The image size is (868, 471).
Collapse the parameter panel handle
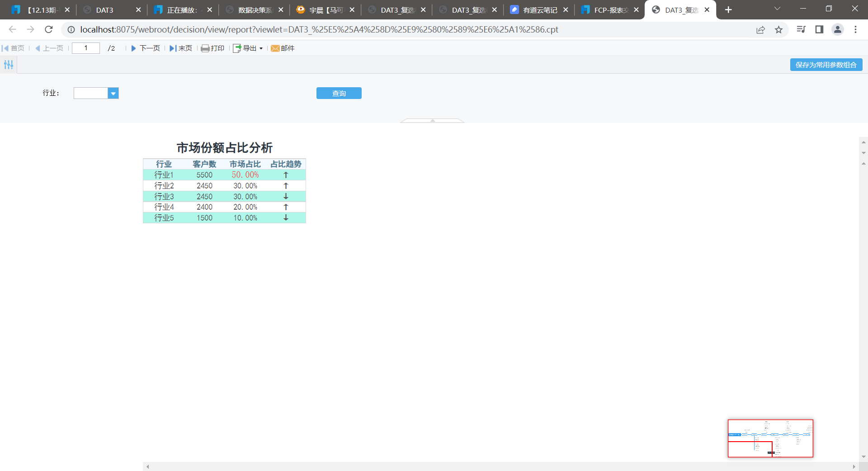point(433,121)
